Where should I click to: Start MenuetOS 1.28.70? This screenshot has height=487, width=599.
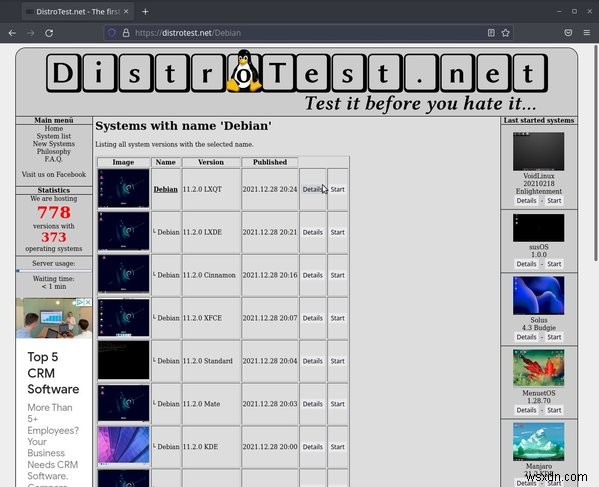click(x=554, y=410)
